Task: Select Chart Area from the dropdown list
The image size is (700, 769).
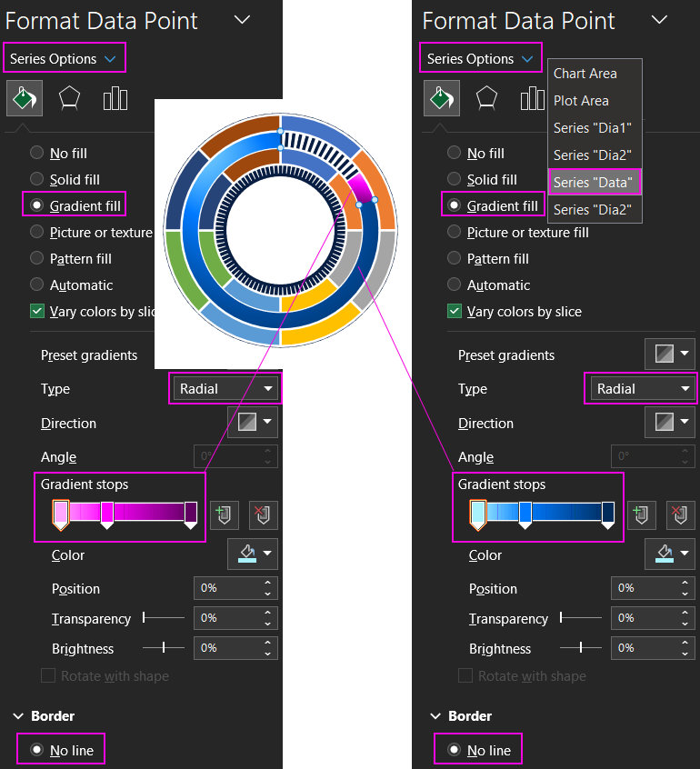Action: click(585, 74)
